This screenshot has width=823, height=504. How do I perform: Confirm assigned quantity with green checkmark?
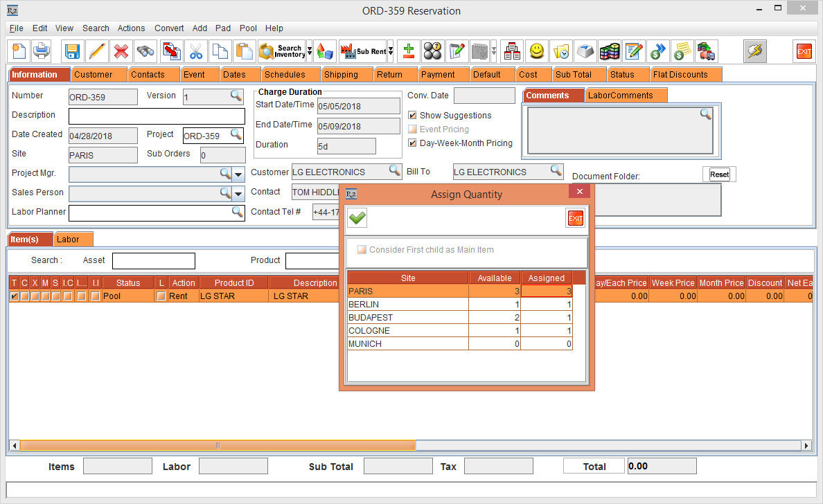pyautogui.click(x=357, y=219)
